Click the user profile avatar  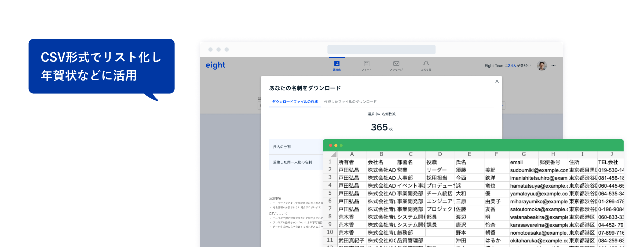click(541, 66)
